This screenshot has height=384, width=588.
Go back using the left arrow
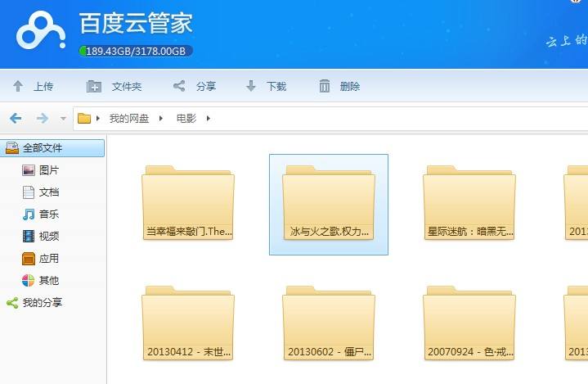16,119
